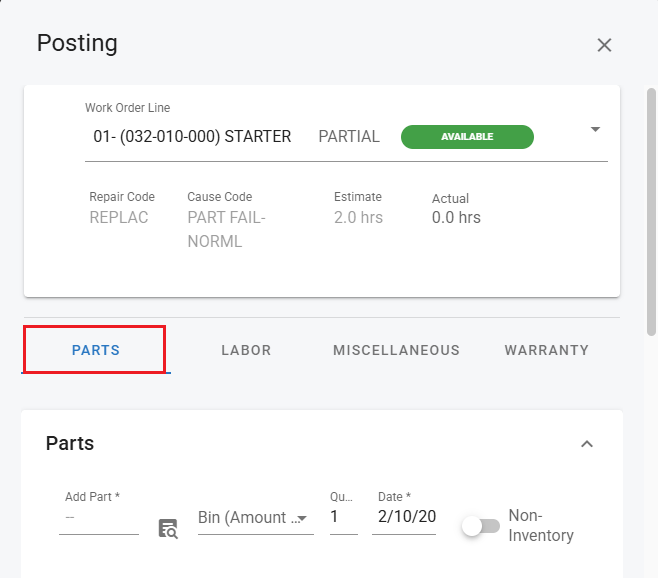Open the Bin (Amount) dropdown
This screenshot has width=658, height=578.
pos(255,517)
